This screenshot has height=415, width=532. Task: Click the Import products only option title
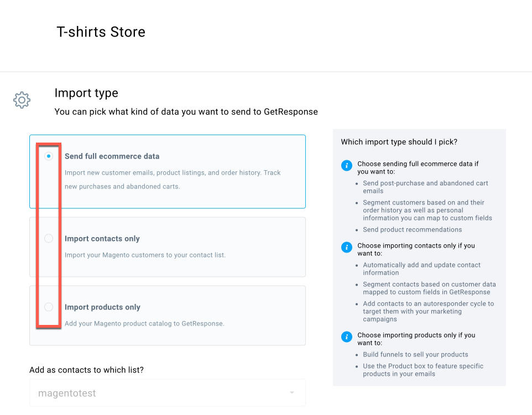tap(102, 307)
